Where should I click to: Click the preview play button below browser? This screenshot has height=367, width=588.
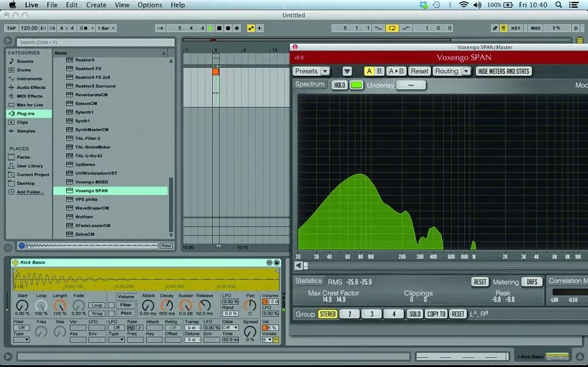[x=22, y=245]
